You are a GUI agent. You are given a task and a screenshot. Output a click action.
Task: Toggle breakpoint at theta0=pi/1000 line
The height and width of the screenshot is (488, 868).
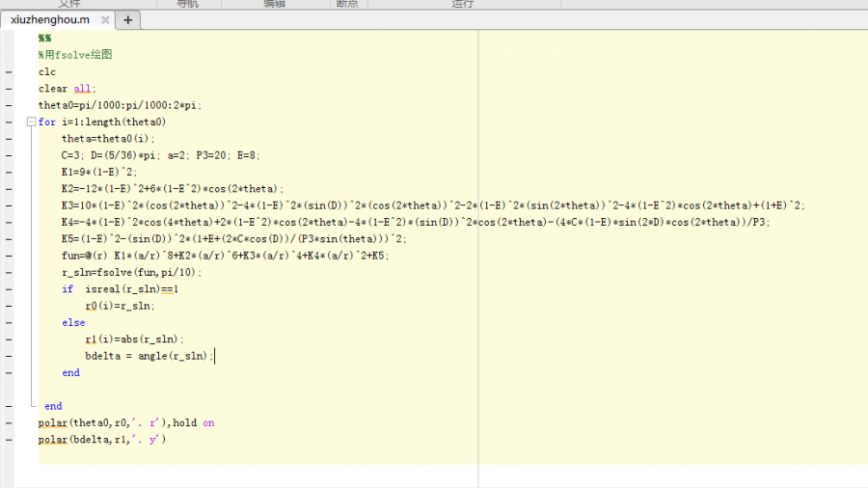click(9, 106)
